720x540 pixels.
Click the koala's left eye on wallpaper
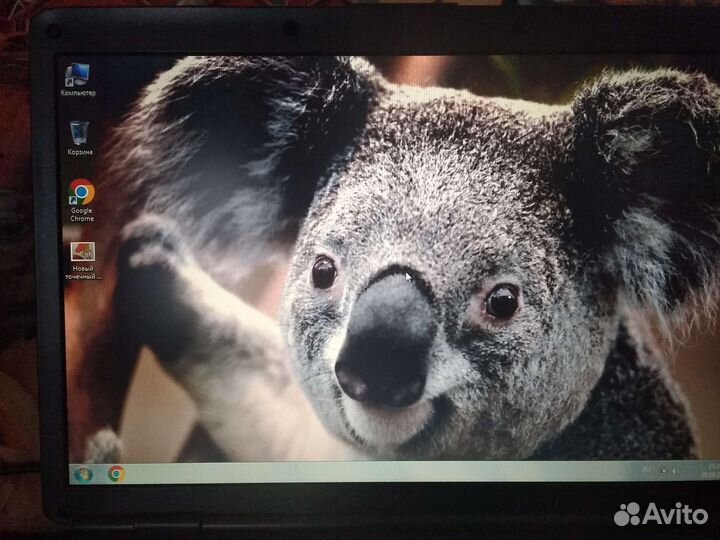coord(323,272)
